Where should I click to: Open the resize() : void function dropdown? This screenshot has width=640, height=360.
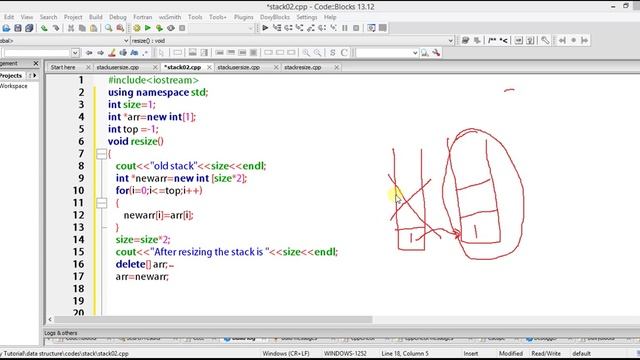(451, 40)
